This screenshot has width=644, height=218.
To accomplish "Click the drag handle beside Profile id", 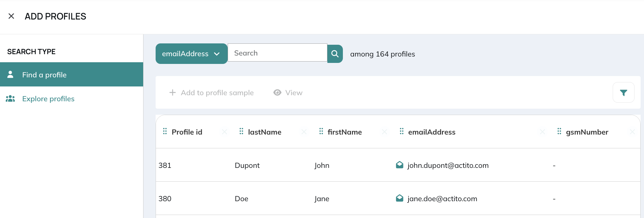I will [165, 132].
